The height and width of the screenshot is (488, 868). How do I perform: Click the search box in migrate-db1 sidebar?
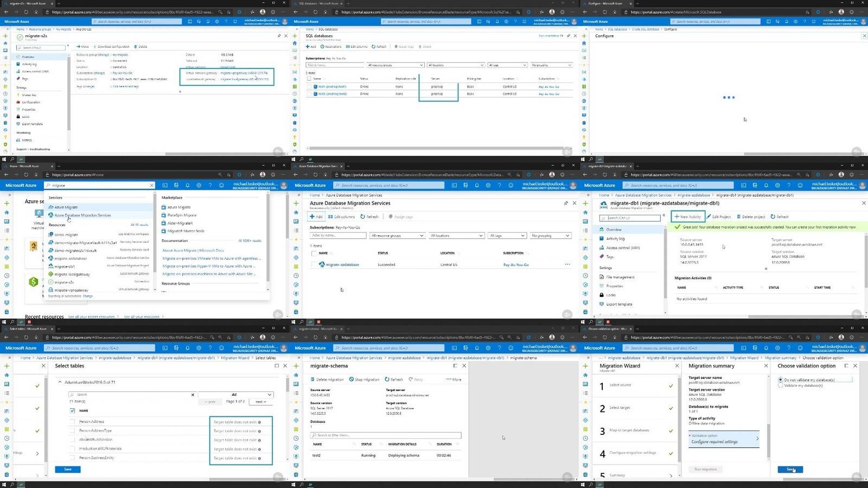(x=629, y=218)
